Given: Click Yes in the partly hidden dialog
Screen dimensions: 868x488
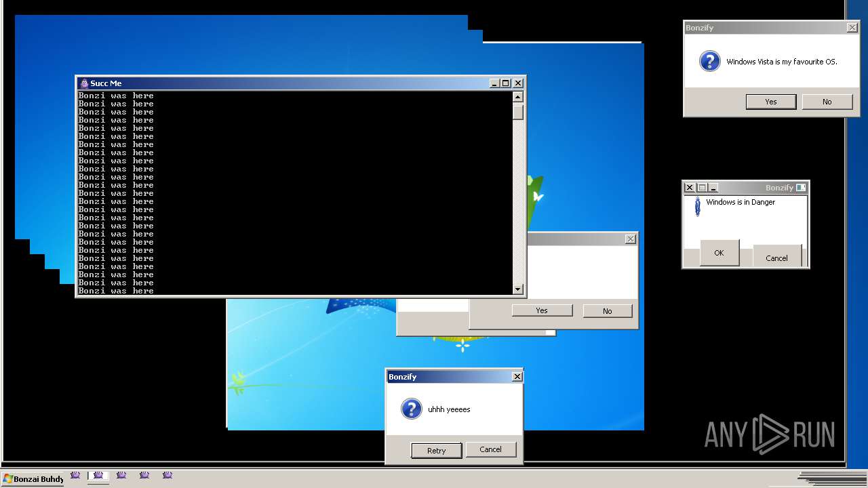Looking at the screenshot, I should pyautogui.click(x=542, y=310).
